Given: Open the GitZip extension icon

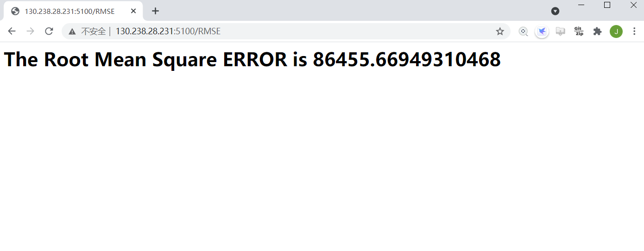Looking at the screenshot, I should (x=579, y=31).
